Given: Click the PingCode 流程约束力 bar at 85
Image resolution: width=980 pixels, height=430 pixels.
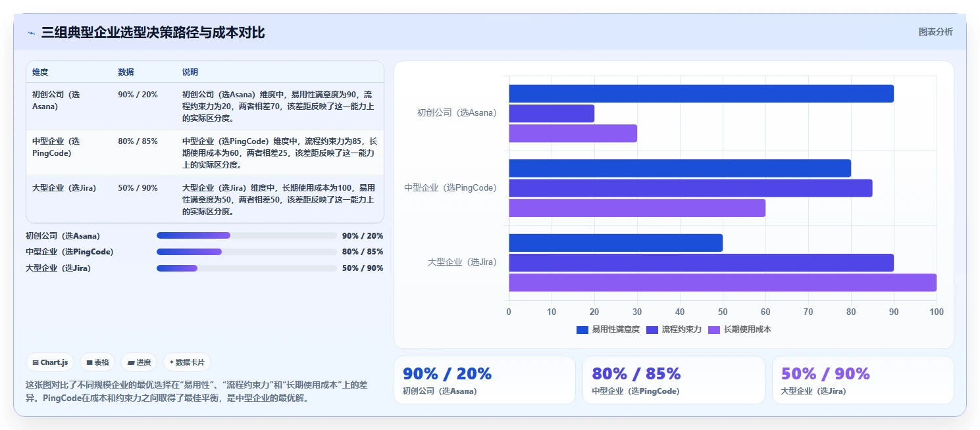Looking at the screenshot, I should 690,188.
